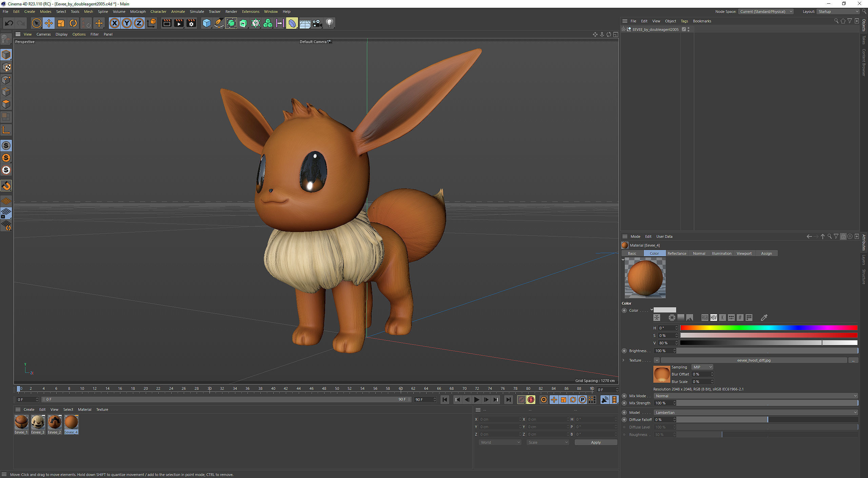Render to Picture Viewer
Image resolution: width=868 pixels, height=478 pixels.
pos(179,23)
